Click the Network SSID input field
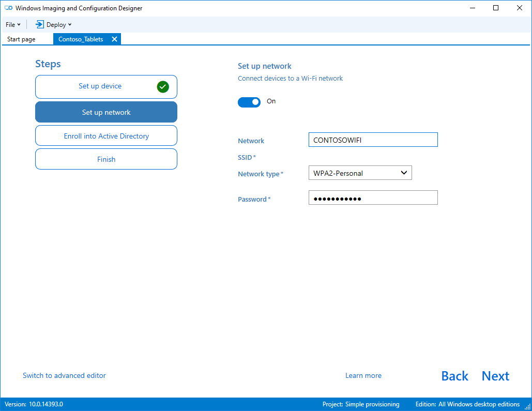The height and width of the screenshot is (411, 532). coord(373,140)
